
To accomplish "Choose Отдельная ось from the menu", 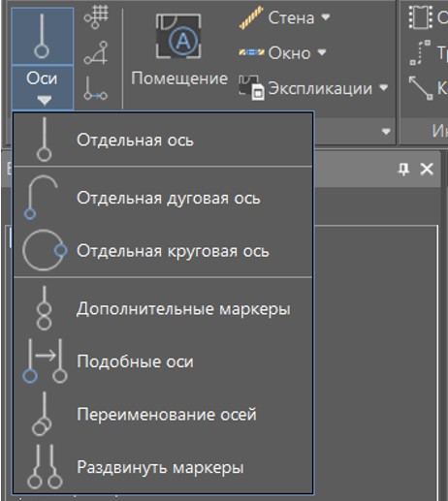I will [x=163, y=140].
